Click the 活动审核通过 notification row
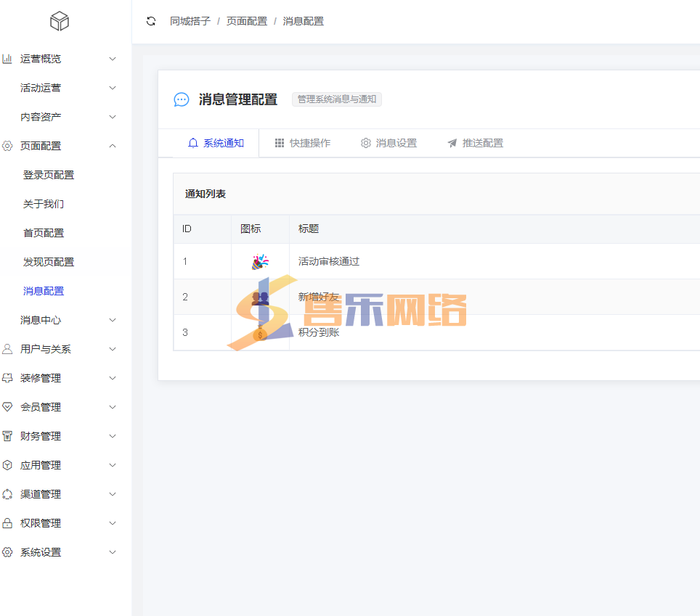 [x=329, y=261]
